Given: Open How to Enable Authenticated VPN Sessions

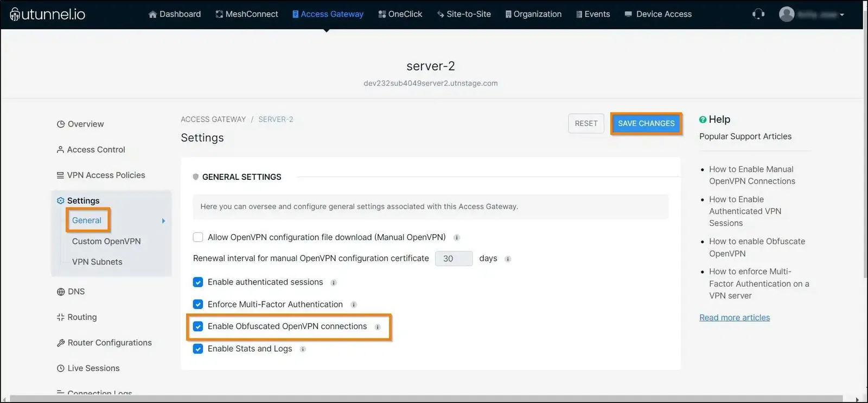Looking at the screenshot, I should point(745,211).
